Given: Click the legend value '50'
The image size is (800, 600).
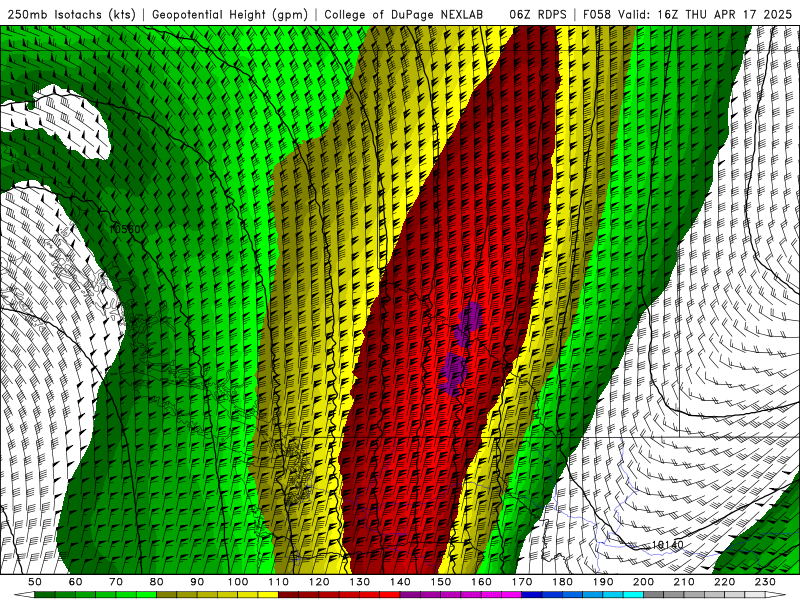Looking at the screenshot, I should pyautogui.click(x=35, y=582).
